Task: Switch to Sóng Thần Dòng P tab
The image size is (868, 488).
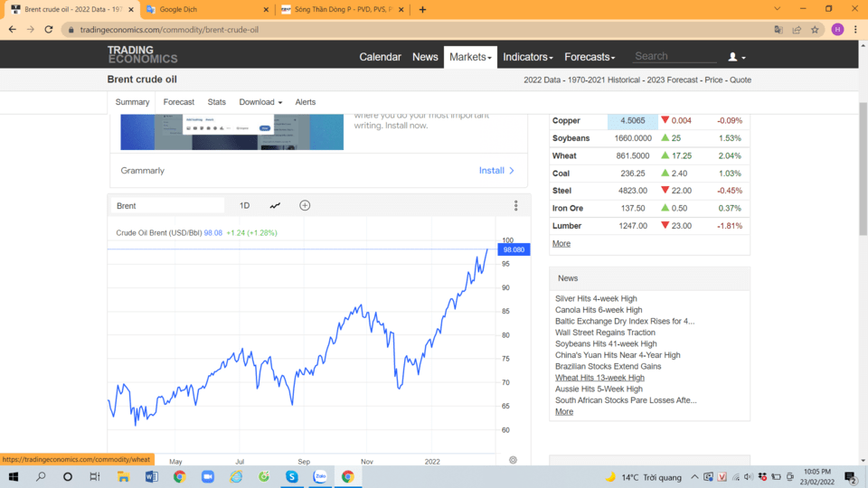Action: click(x=342, y=9)
